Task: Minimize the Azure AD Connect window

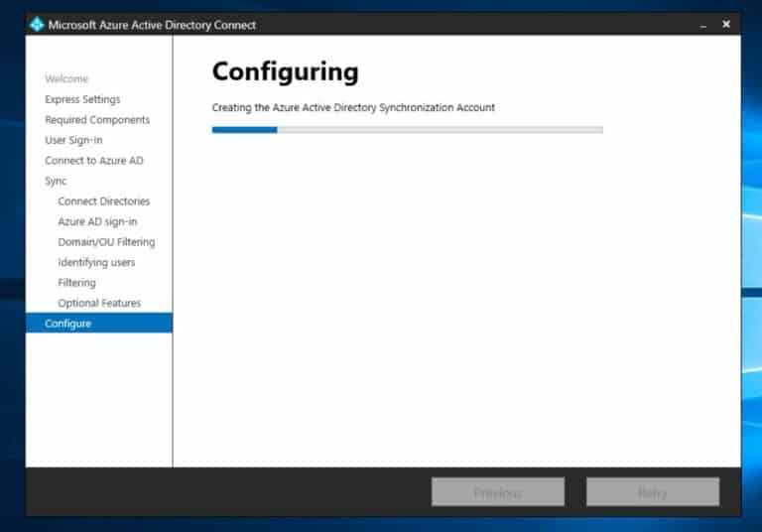Action: coord(703,25)
